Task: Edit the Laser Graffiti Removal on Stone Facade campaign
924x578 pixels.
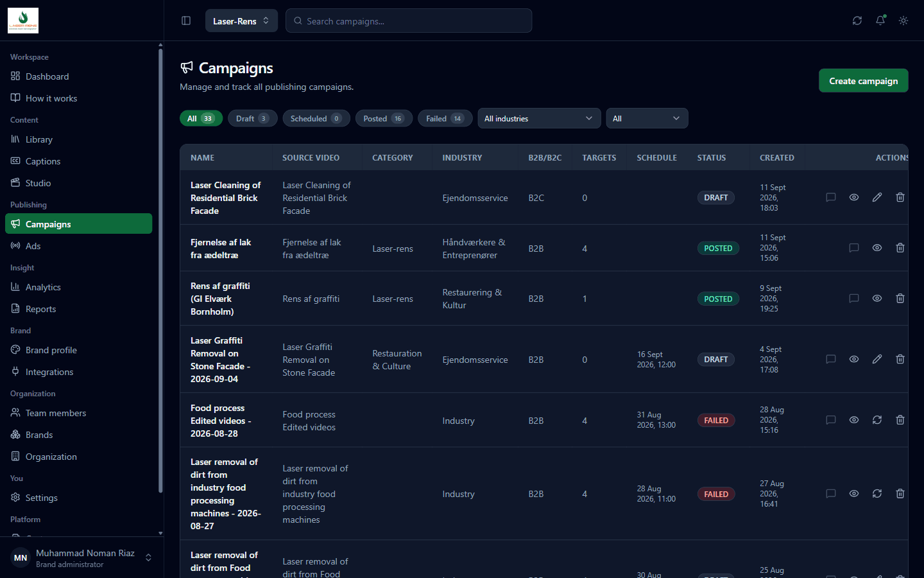Action: tap(877, 359)
